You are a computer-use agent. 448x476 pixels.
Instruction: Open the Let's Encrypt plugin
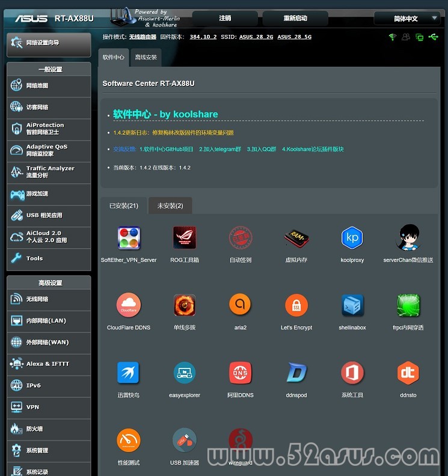(296, 305)
